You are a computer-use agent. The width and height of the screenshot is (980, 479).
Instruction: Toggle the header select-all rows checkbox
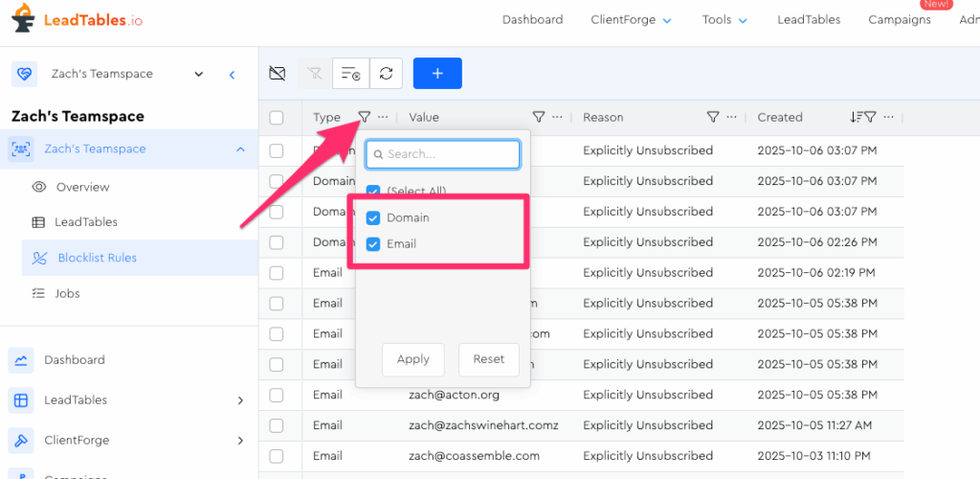pos(277,118)
